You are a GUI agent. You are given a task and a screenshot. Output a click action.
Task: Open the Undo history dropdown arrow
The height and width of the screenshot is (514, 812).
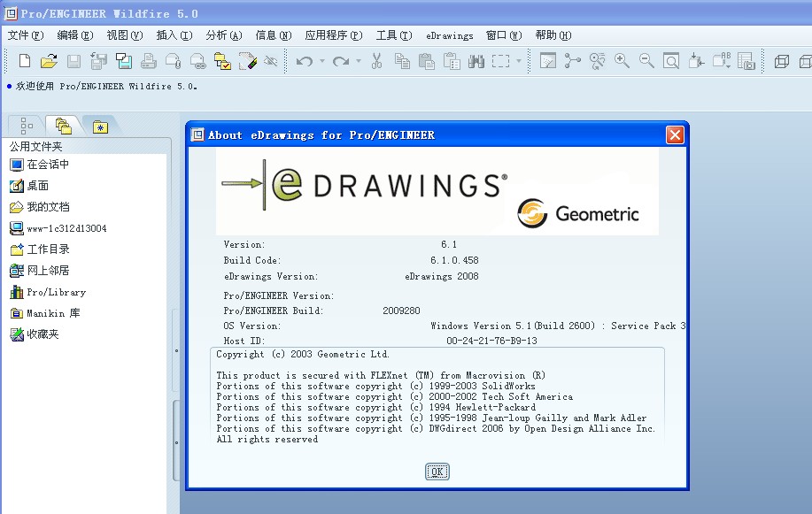point(321,61)
